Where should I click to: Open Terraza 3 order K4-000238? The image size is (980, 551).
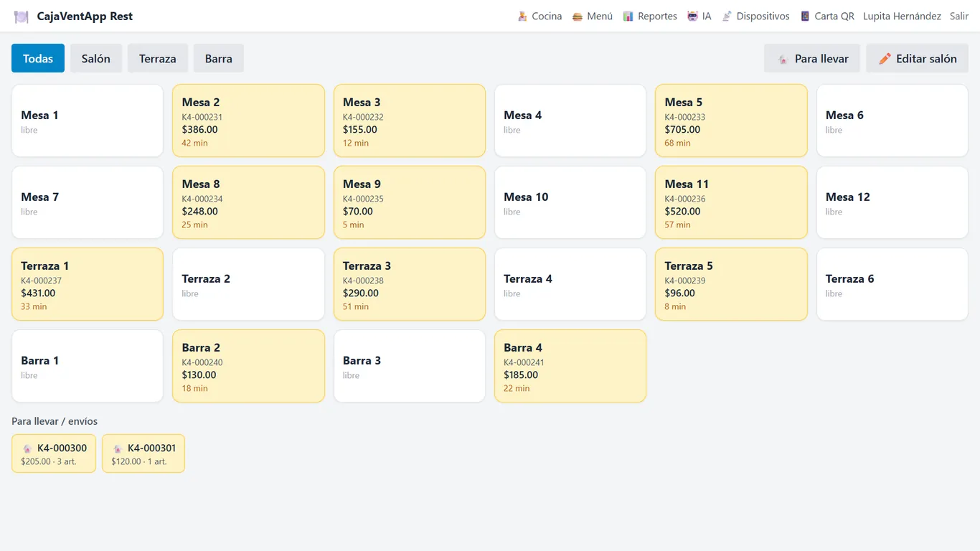coord(410,284)
